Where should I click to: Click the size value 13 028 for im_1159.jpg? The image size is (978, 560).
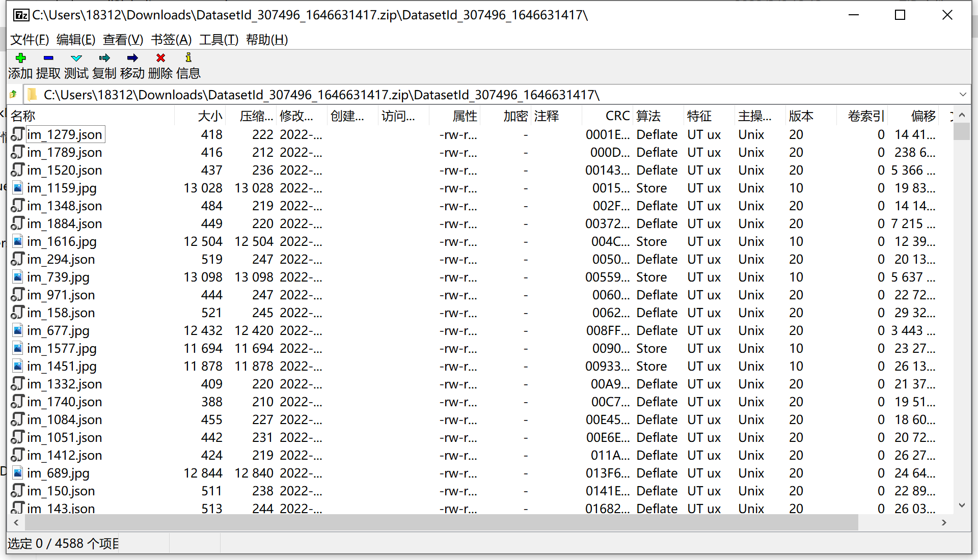203,188
